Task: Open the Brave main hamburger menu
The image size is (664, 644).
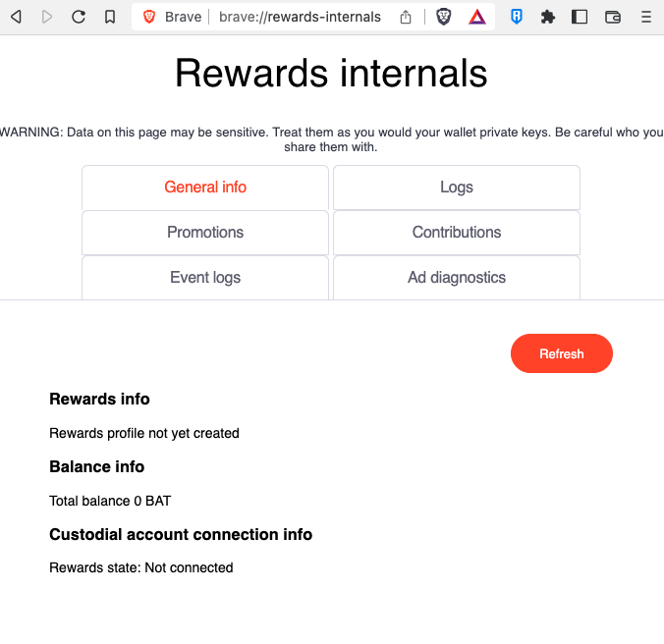Action: [x=645, y=17]
